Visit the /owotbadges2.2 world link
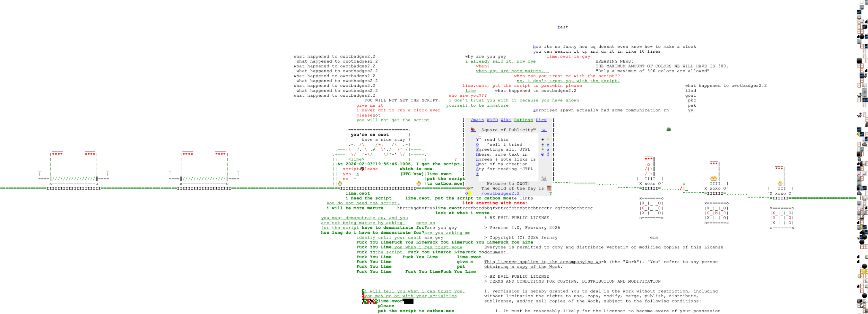This screenshot has width=868, height=314. pos(500,193)
